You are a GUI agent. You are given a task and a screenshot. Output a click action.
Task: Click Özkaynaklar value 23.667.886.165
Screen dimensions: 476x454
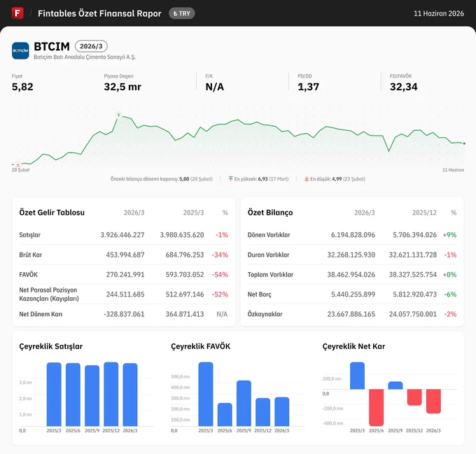pyautogui.click(x=351, y=314)
